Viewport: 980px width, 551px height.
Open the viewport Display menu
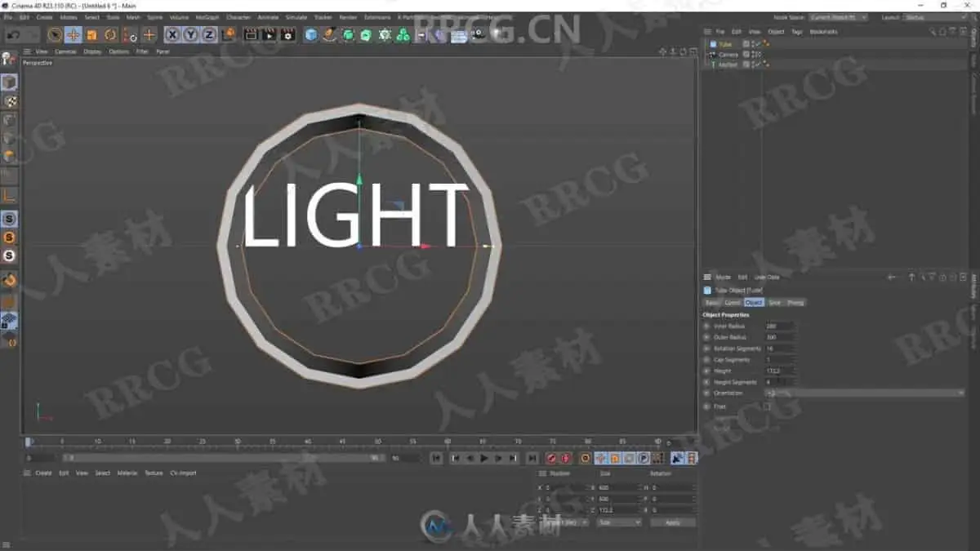[92, 51]
